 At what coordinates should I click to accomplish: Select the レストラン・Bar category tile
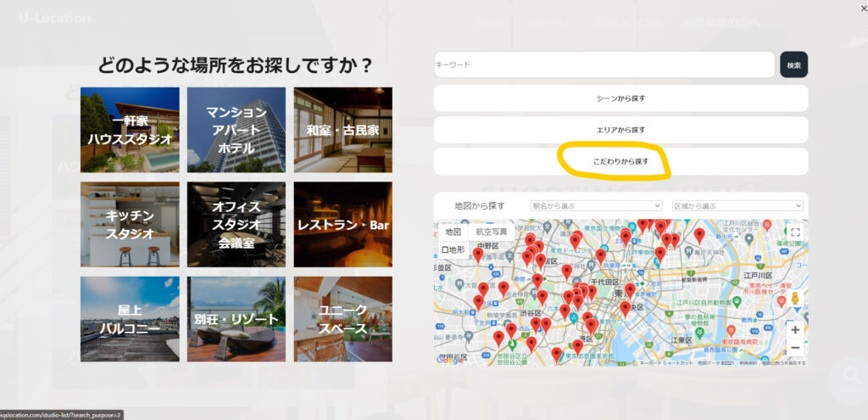click(x=343, y=224)
